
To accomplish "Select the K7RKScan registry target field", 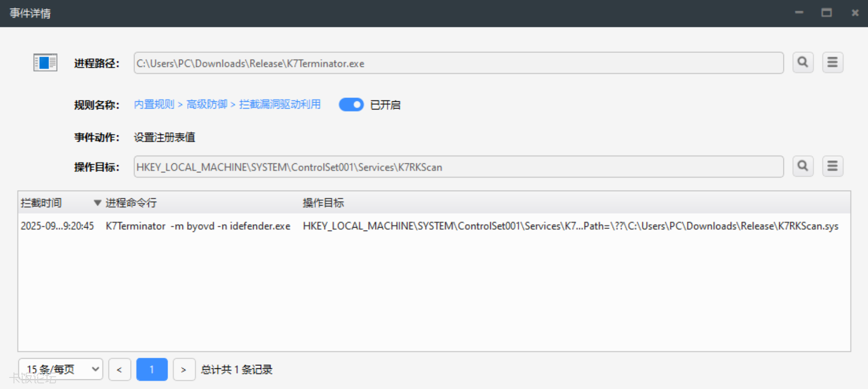I will click(458, 167).
